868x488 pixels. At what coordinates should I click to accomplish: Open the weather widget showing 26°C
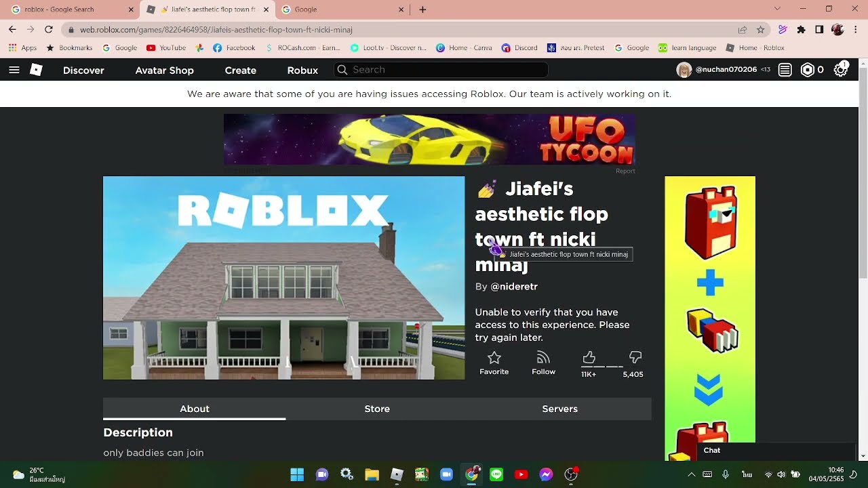pyautogui.click(x=39, y=474)
